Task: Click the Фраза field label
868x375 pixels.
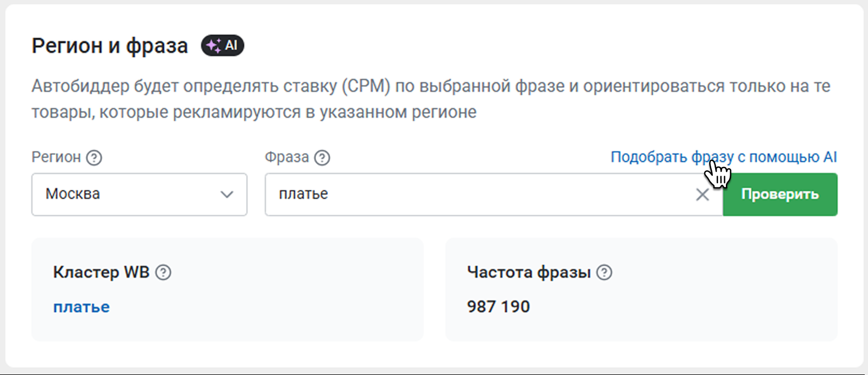Action: click(x=287, y=157)
